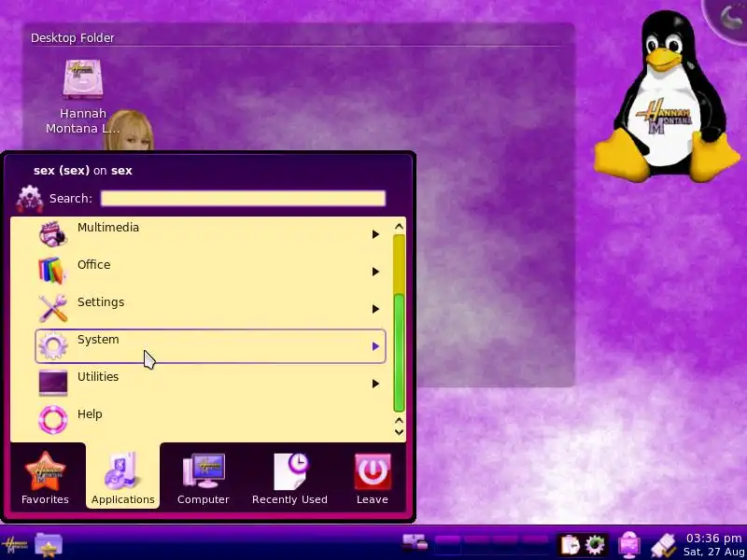Select the first virtual desktop in pager
The height and width of the screenshot is (560, 747).
point(448,544)
